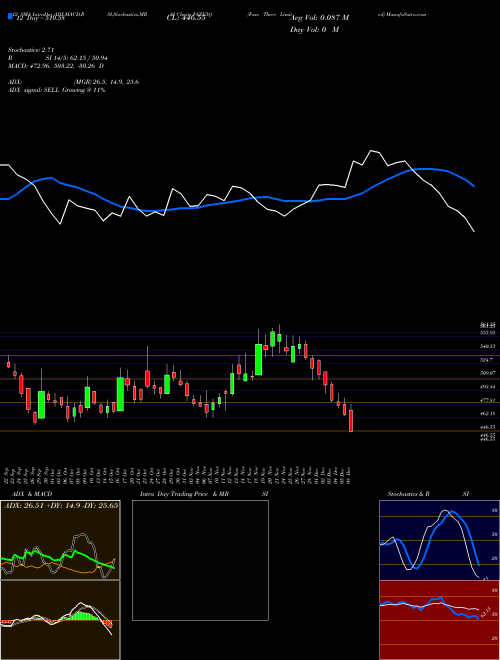Click the 'Avg Vol: 0.087 M' label

[320, 18]
